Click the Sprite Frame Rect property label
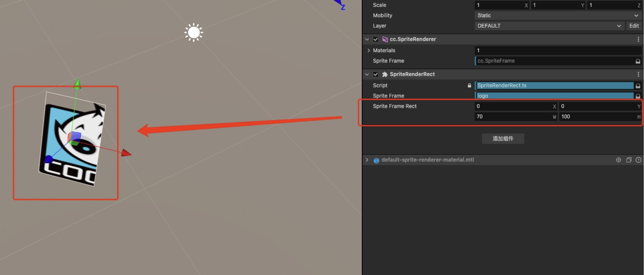Image resolution: width=644 pixels, height=275 pixels. 395,106
